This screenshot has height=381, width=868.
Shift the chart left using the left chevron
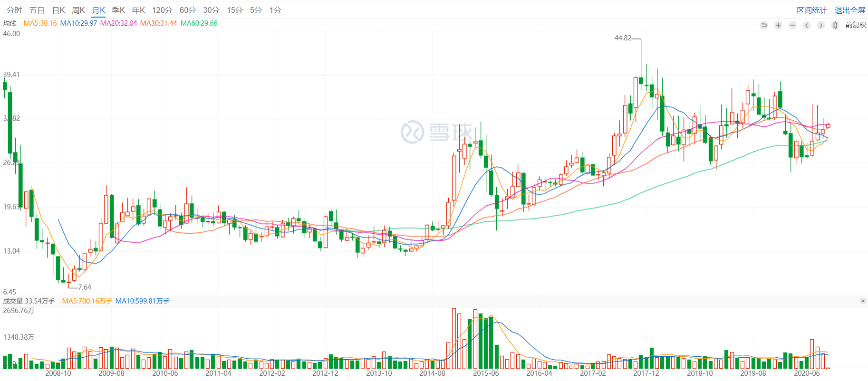point(807,25)
